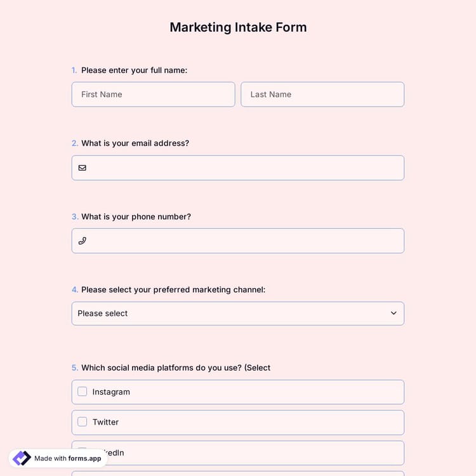Focus the Last Name field

coord(322,95)
